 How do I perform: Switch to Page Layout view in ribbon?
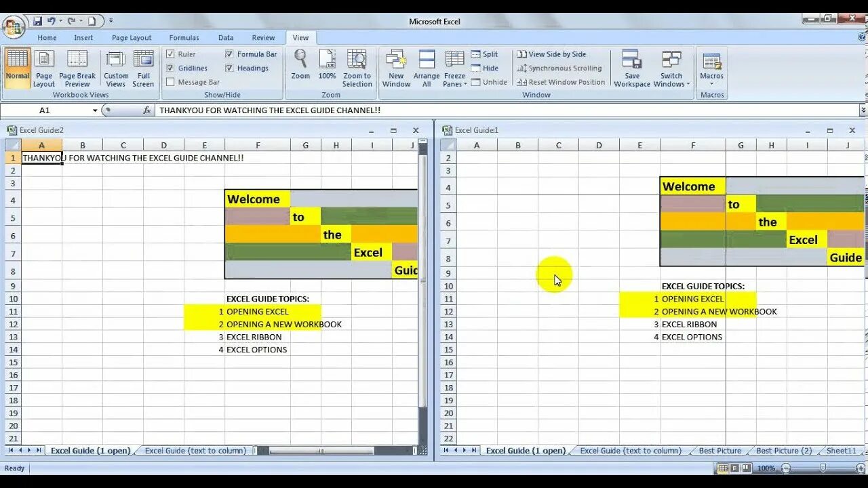click(x=44, y=68)
